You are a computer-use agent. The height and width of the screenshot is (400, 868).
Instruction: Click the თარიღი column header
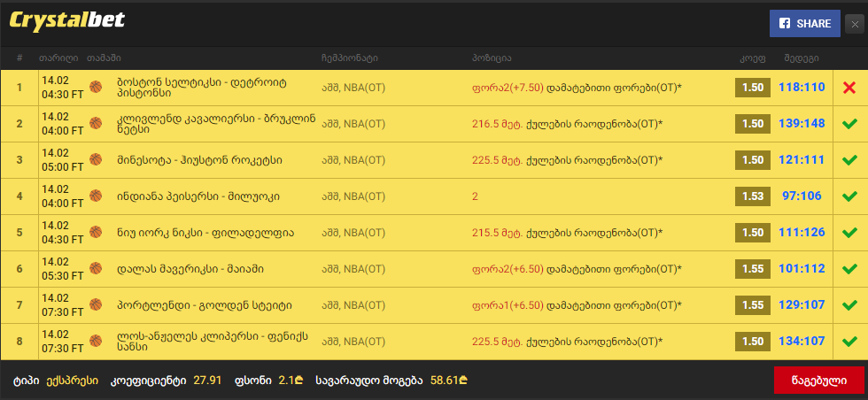(x=58, y=58)
